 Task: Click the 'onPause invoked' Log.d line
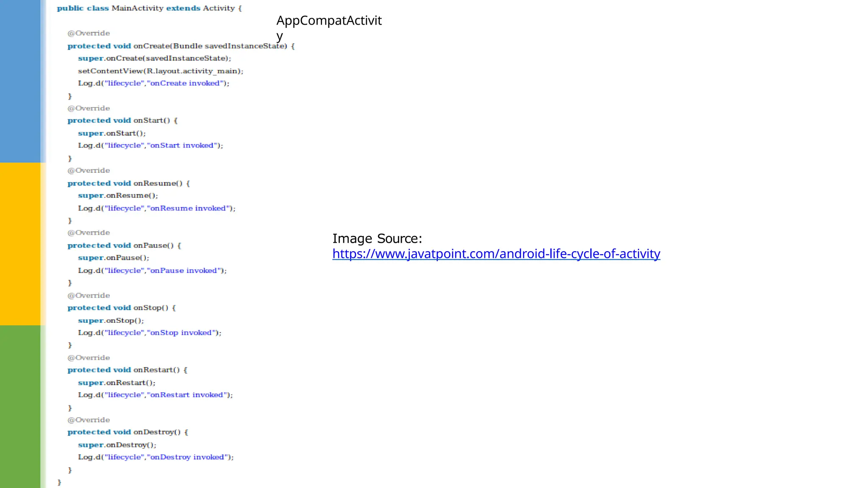152,270
